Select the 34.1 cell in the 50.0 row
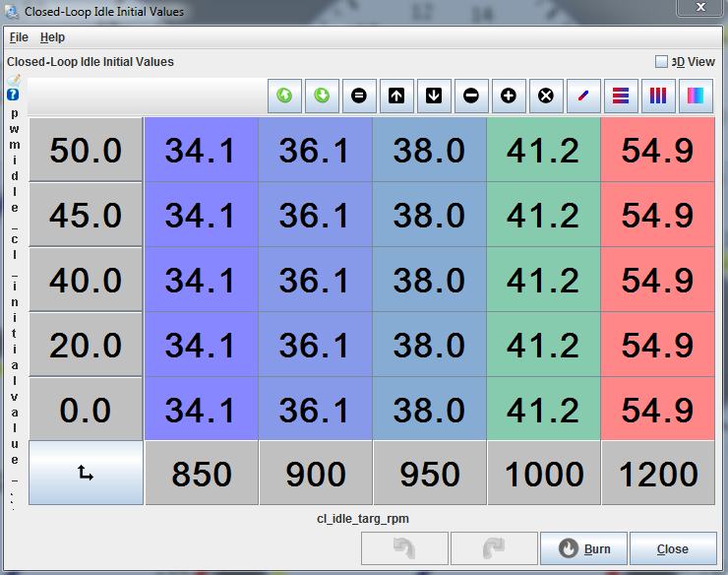 pyautogui.click(x=202, y=150)
